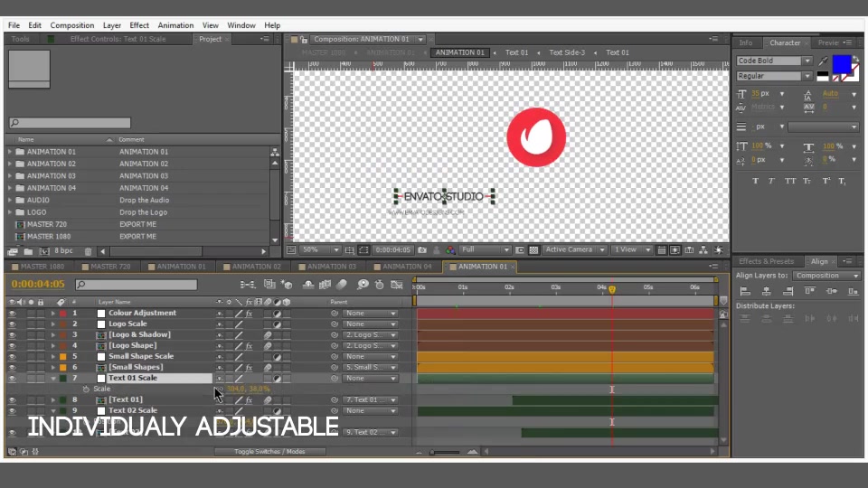868x488 pixels.
Task: Hide the [Logo & Shadow] layer
Action: [x=12, y=334]
